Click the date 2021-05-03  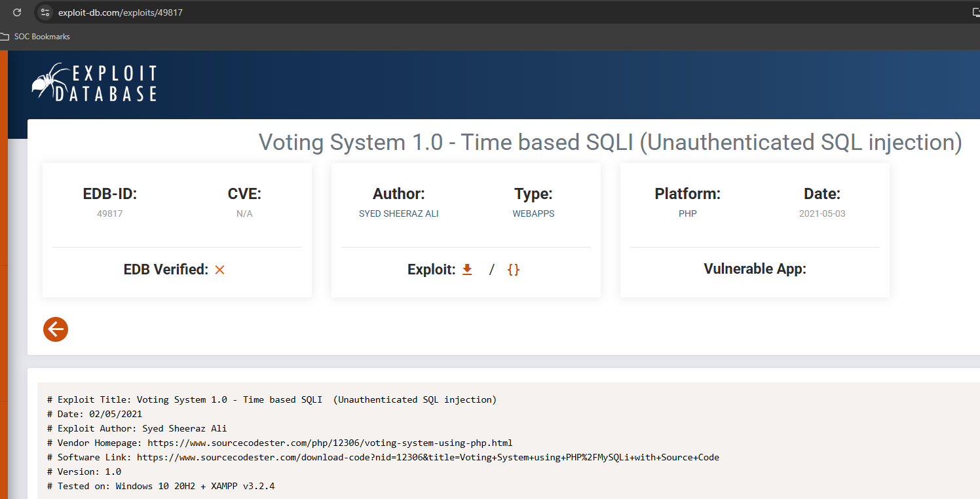(x=821, y=213)
